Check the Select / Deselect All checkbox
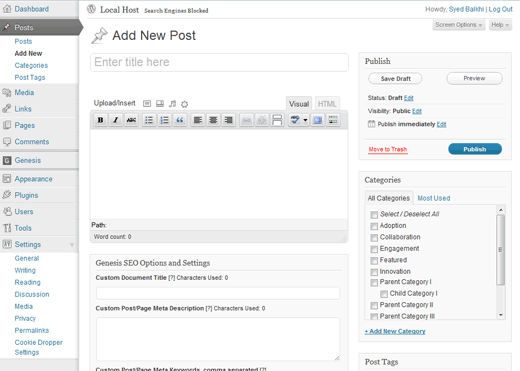This screenshot has width=520, height=371. [374, 215]
